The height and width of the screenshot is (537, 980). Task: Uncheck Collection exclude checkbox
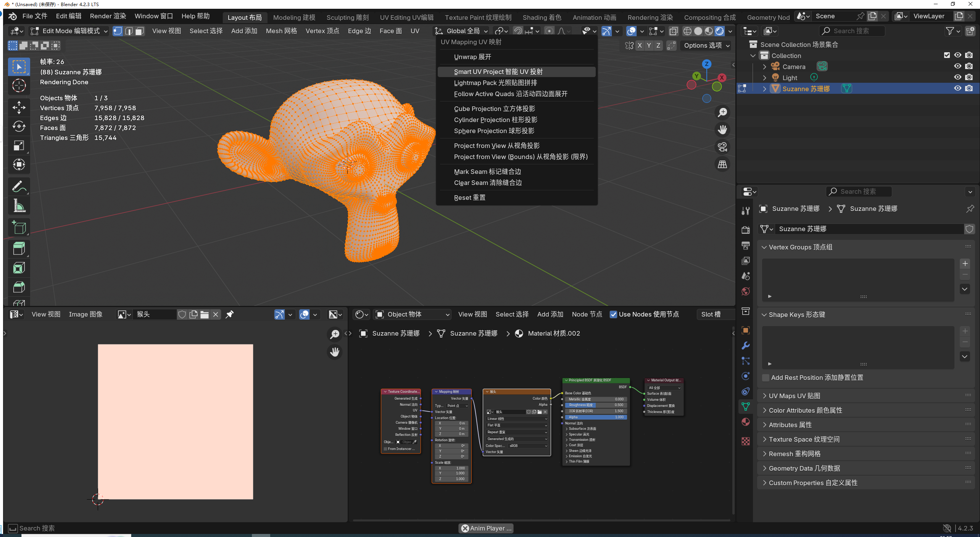click(x=947, y=55)
